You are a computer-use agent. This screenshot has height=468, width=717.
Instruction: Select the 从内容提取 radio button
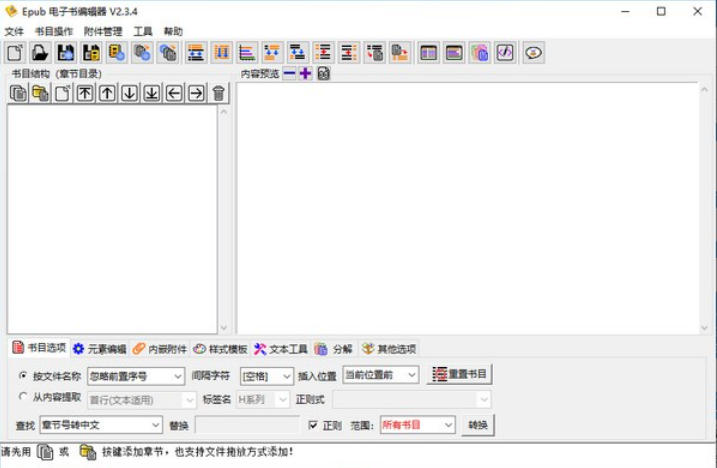click(x=23, y=398)
